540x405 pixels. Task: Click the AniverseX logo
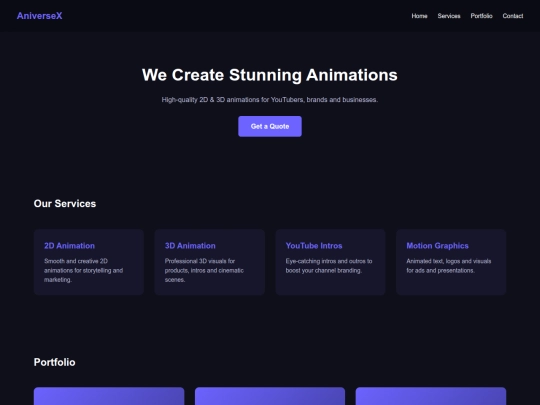coord(40,16)
